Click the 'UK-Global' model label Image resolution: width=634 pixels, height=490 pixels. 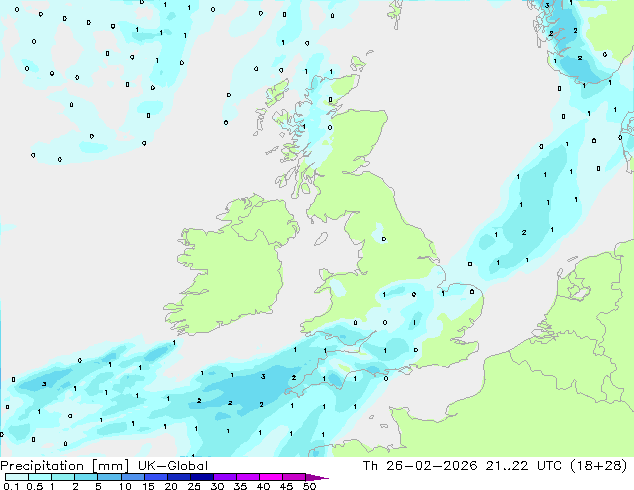coord(173,466)
